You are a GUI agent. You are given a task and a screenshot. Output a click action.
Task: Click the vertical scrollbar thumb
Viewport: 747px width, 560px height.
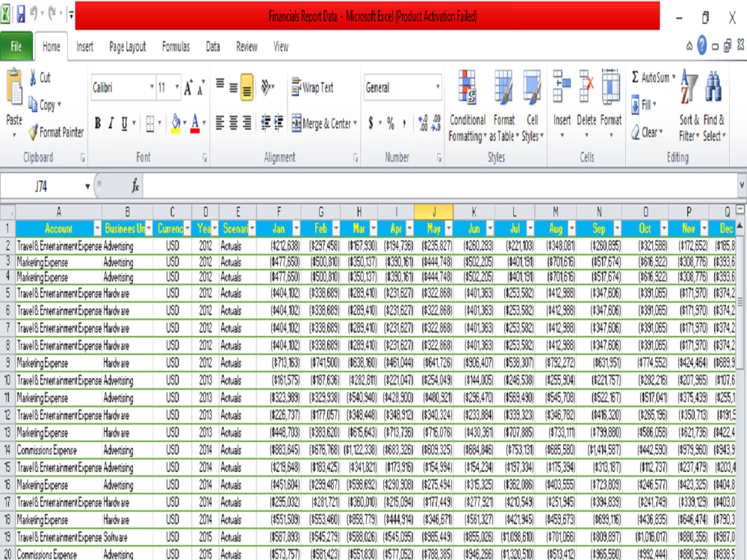[740, 301]
